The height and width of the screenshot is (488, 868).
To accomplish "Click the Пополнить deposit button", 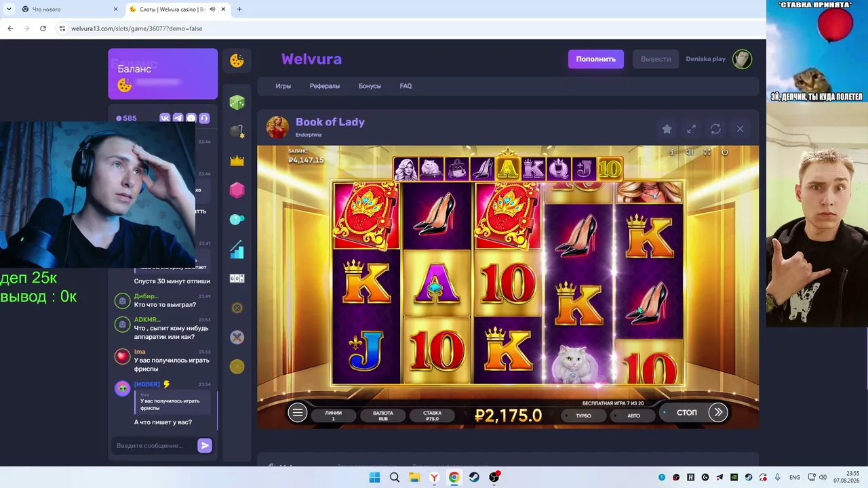I will click(596, 59).
